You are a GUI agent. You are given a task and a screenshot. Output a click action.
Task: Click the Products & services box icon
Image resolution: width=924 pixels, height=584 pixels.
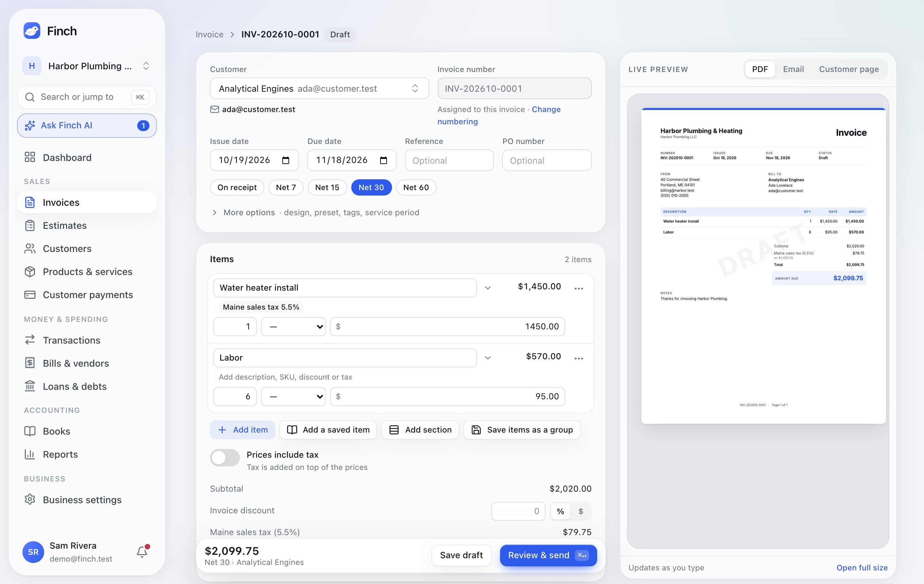click(x=30, y=272)
